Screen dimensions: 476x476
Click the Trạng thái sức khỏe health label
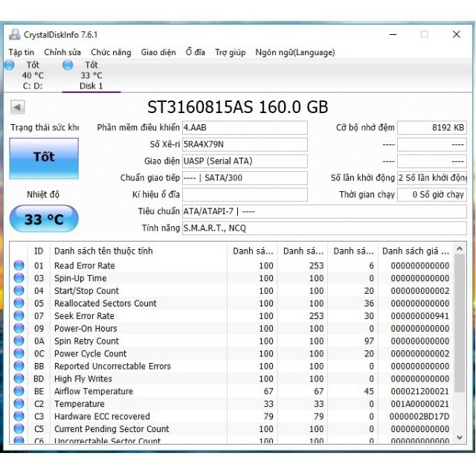(45, 128)
